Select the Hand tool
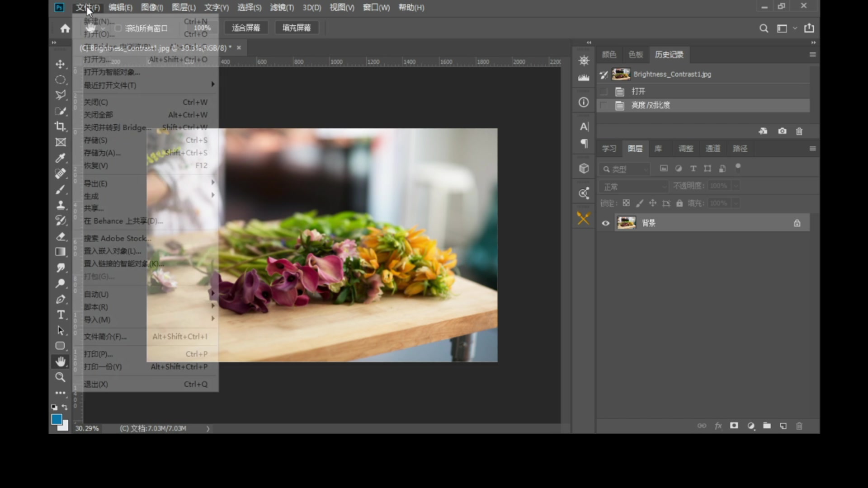The image size is (868, 488). tap(60, 361)
